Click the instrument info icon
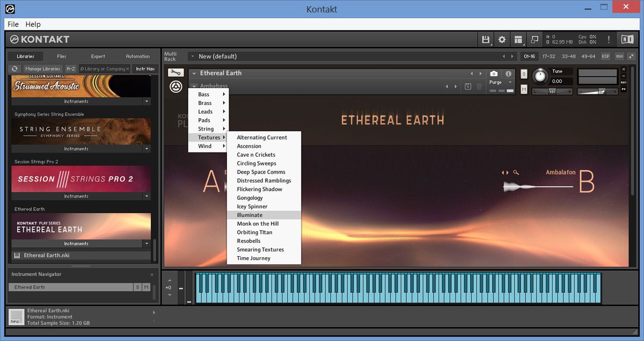This screenshot has width=644, height=341. pos(508,74)
